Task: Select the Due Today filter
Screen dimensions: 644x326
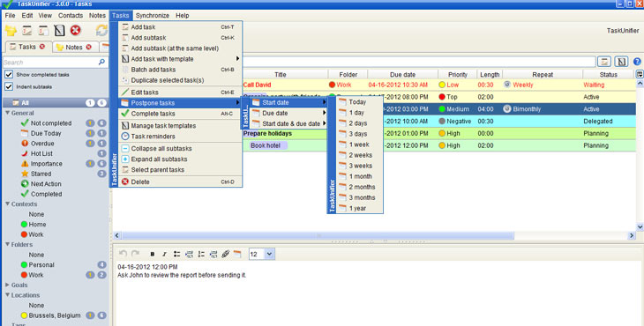Action: point(46,133)
